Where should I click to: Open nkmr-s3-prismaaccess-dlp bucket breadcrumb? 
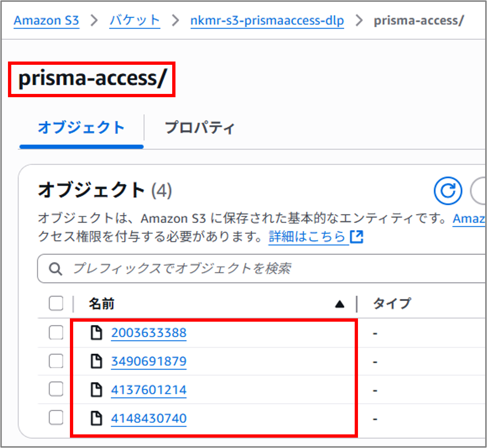[x=267, y=21]
